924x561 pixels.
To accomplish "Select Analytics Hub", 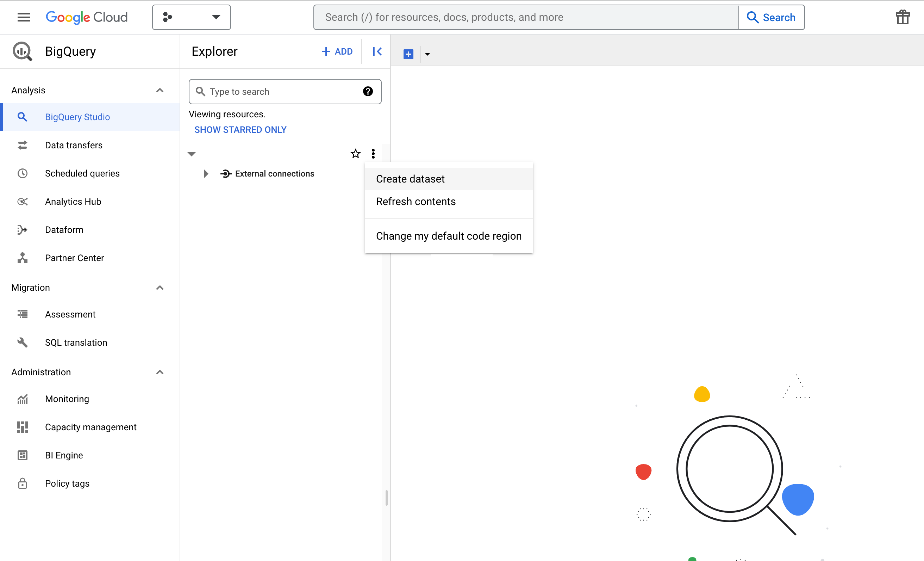I will (73, 201).
